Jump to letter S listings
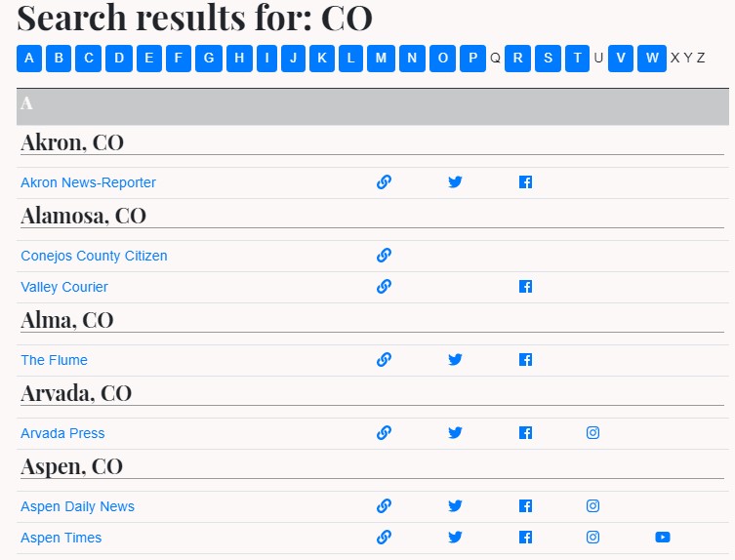The height and width of the screenshot is (560, 735). pyautogui.click(x=548, y=59)
